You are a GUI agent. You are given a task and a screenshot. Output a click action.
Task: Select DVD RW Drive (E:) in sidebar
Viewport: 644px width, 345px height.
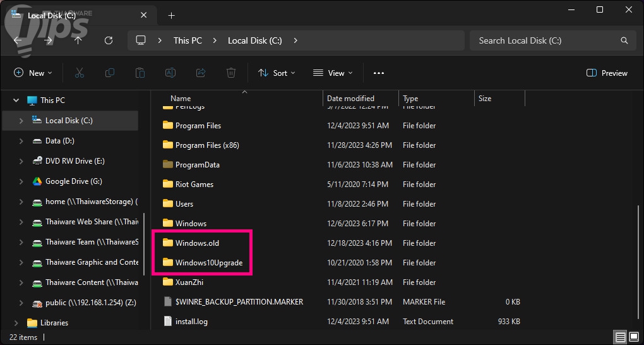coord(75,161)
